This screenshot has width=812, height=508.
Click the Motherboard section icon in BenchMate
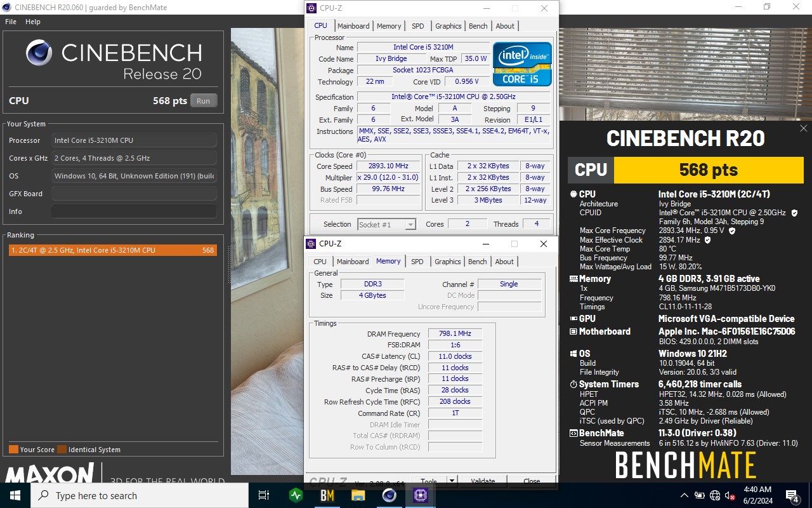point(573,331)
